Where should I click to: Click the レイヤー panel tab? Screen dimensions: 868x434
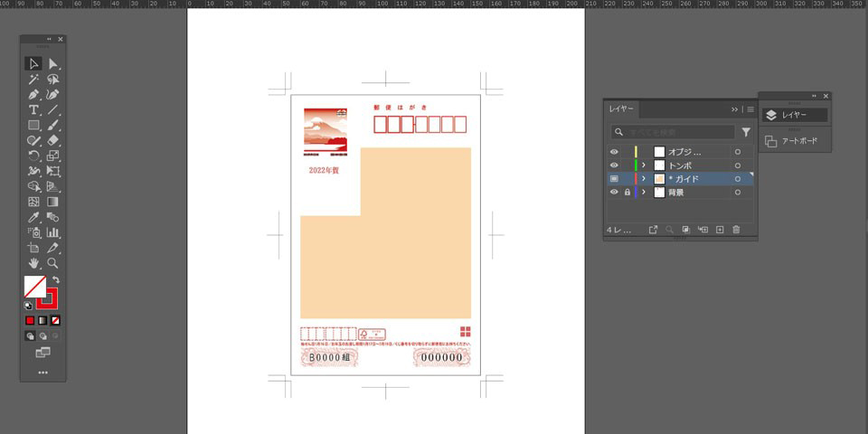(x=622, y=109)
